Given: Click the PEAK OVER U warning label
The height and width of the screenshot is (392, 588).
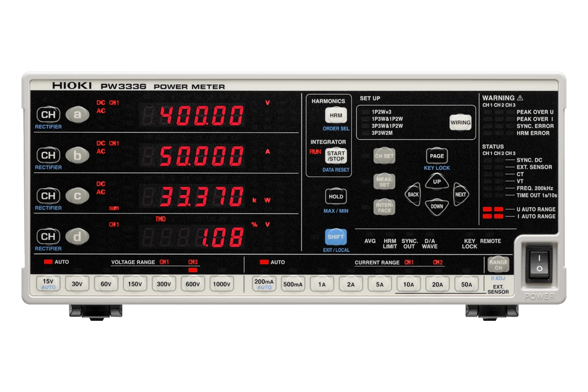Looking at the screenshot, I should [x=535, y=112].
